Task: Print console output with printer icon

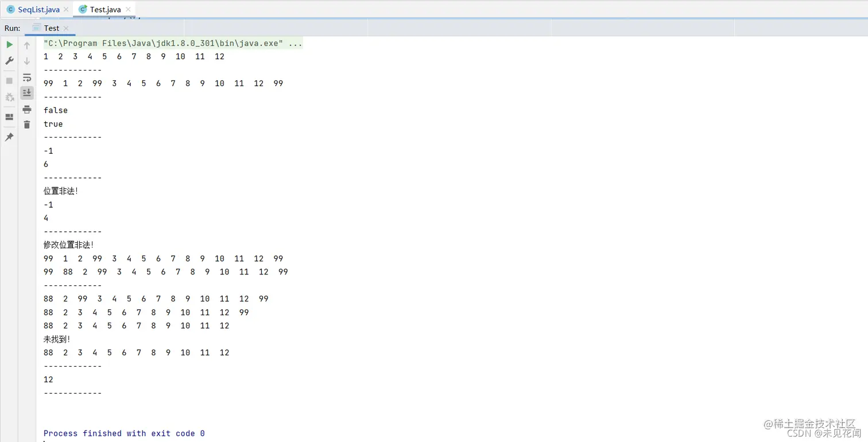Action: pyautogui.click(x=27, y=109)
